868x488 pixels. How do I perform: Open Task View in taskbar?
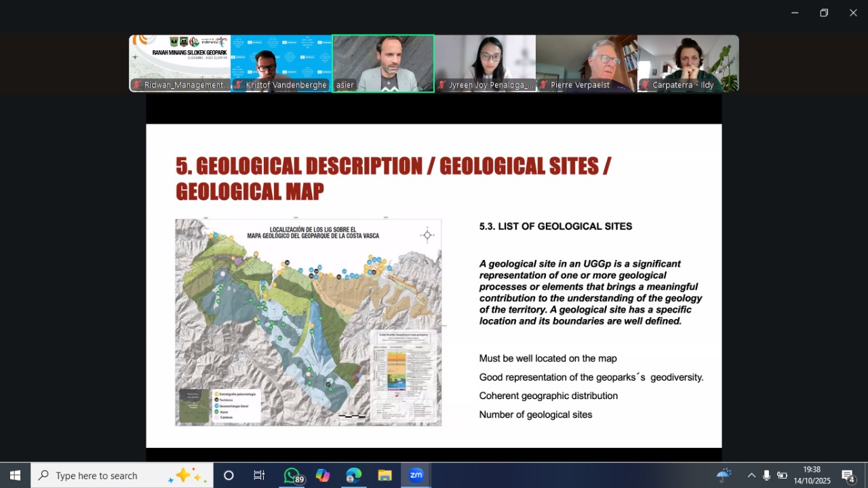pos(259,476)
